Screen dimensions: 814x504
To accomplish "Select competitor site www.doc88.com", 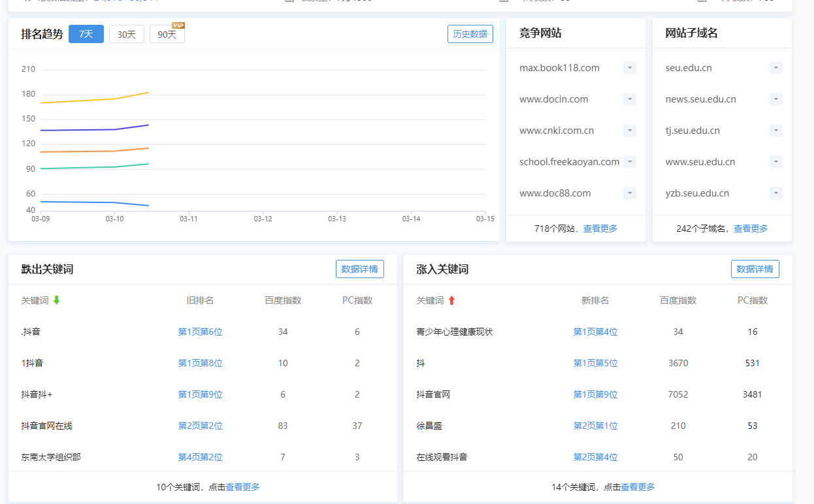I will 555,193.
